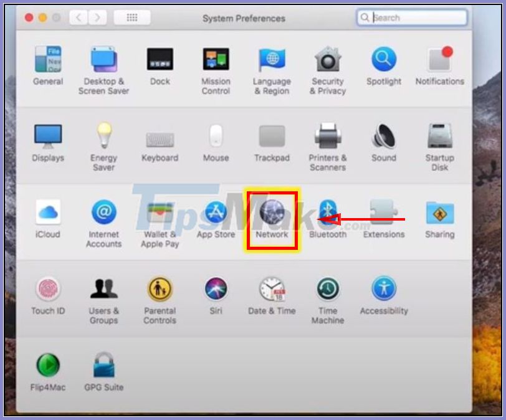
Task: Select the Sound settings icon
Action: point(384,135)
